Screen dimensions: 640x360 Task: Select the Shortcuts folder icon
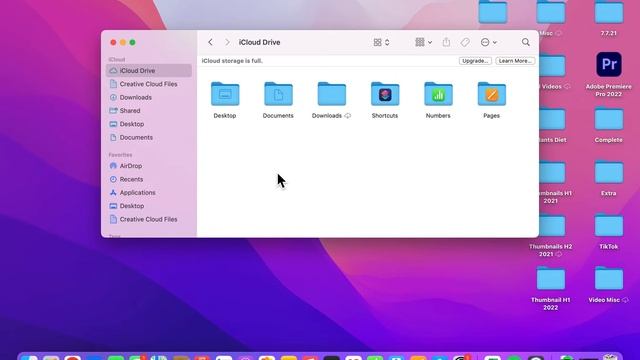point(385,94)
